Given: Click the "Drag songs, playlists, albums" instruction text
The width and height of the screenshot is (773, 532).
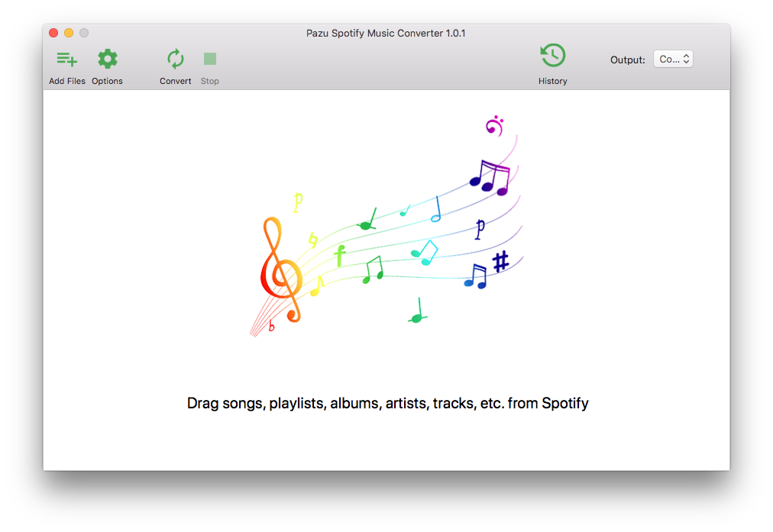Looking at the screenshot, I should tap(387, 403).
